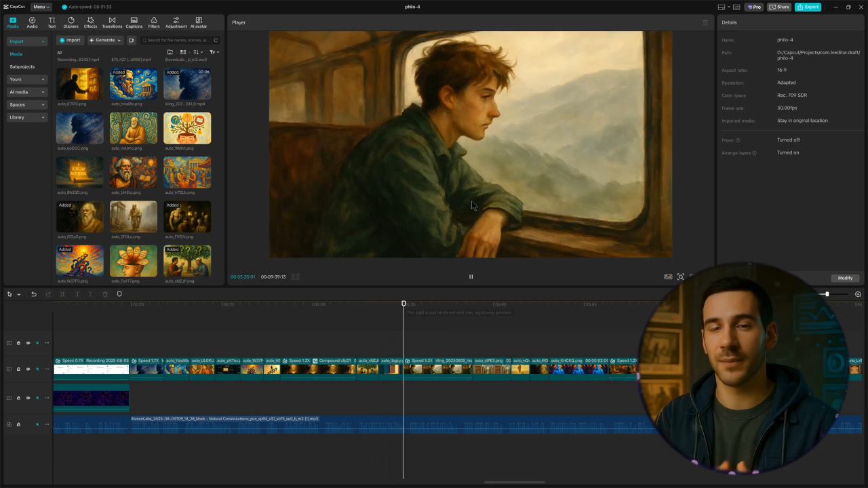Pause the player preview
The width and height of the screenshot is (868, 488).
(471, 277)
